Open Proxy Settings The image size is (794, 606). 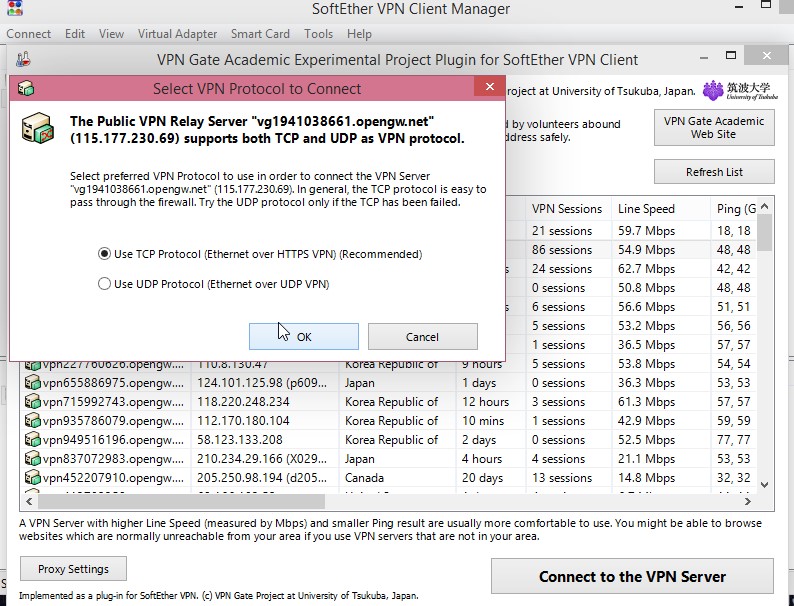point(73,569)
